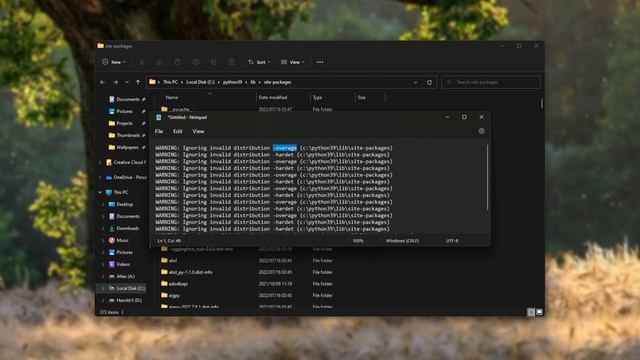
Task: Click lib in the address breadcrumb
Action: pyautogui.click(x=253, y=82)
